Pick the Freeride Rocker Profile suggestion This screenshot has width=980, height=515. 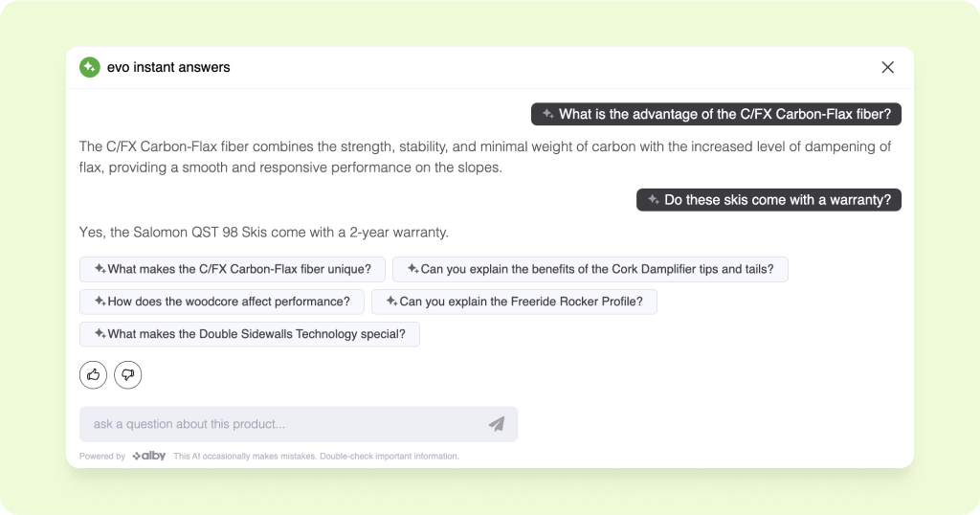[514, 302]
